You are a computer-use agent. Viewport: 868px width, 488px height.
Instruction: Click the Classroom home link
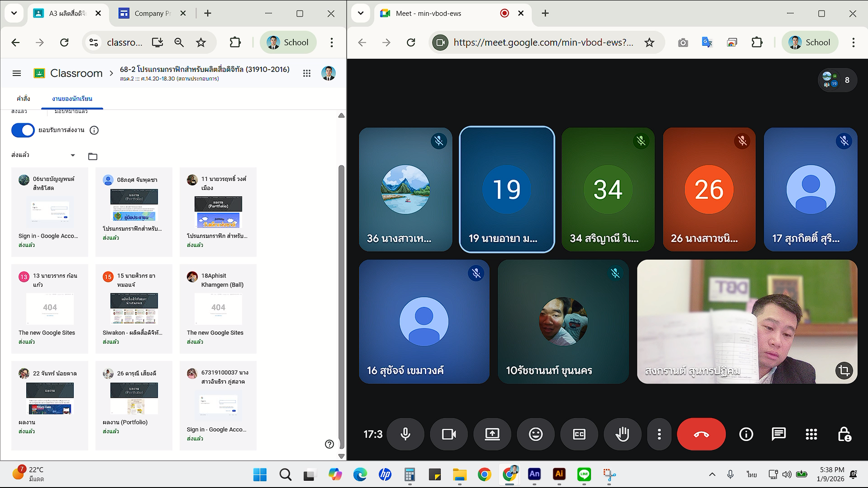pyautogui.click(x=68, y=73)
